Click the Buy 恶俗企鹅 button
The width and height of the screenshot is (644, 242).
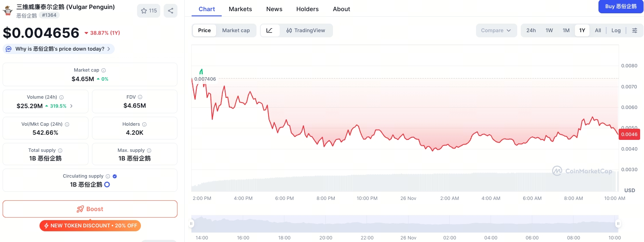(x=620, y=6)
